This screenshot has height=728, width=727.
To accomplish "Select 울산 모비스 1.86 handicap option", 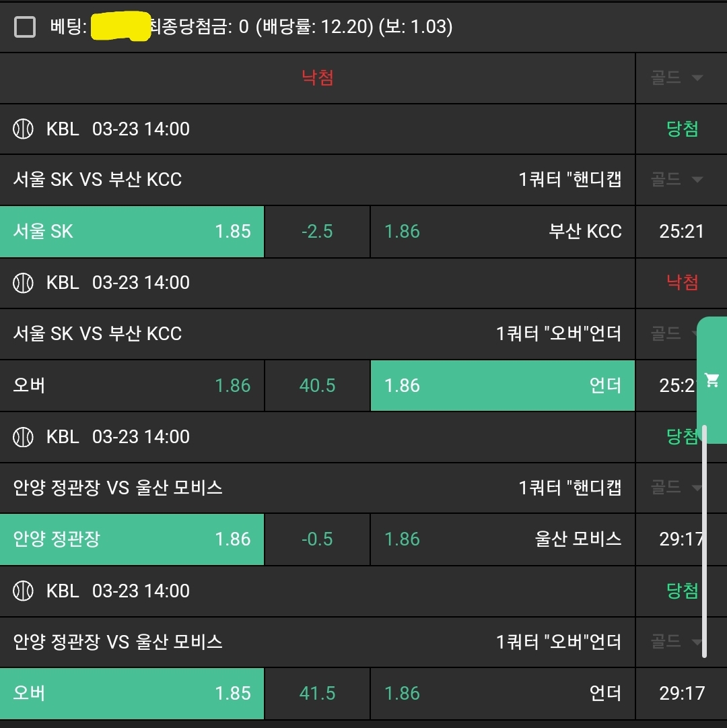I will (502, 539).
